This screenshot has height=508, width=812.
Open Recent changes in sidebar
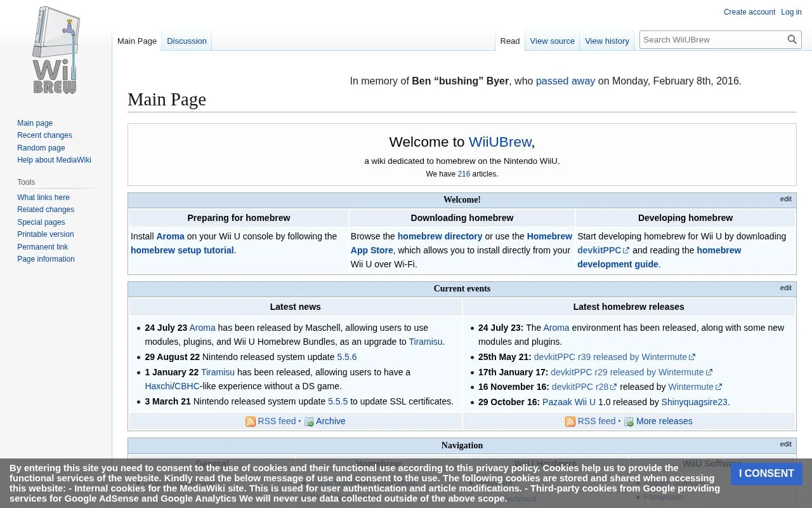[44, 135]
